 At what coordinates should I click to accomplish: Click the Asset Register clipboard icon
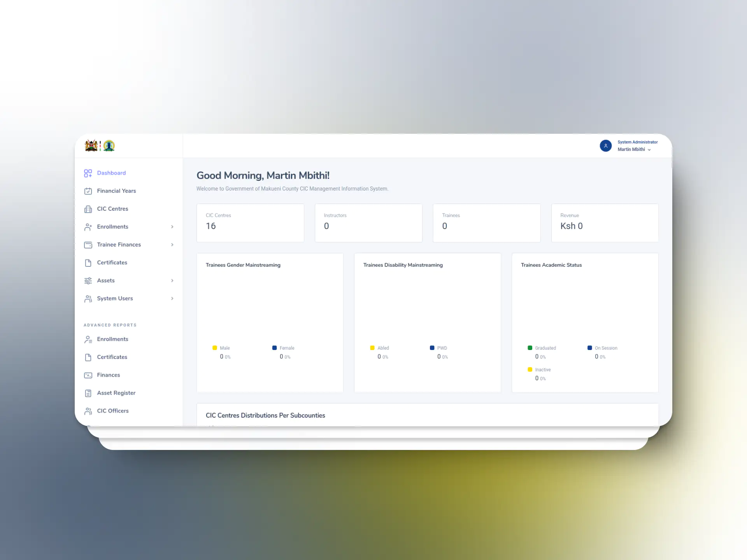pyautogui.click(x=88, y=393)
